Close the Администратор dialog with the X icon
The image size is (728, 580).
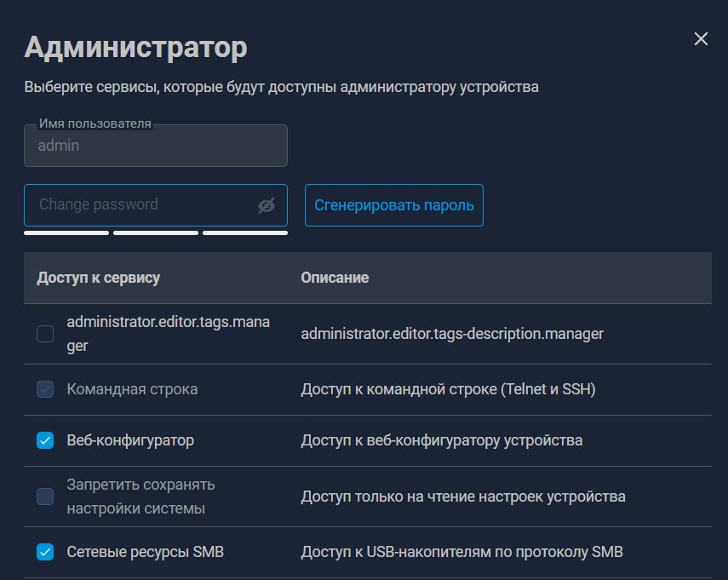coord(701,38)
